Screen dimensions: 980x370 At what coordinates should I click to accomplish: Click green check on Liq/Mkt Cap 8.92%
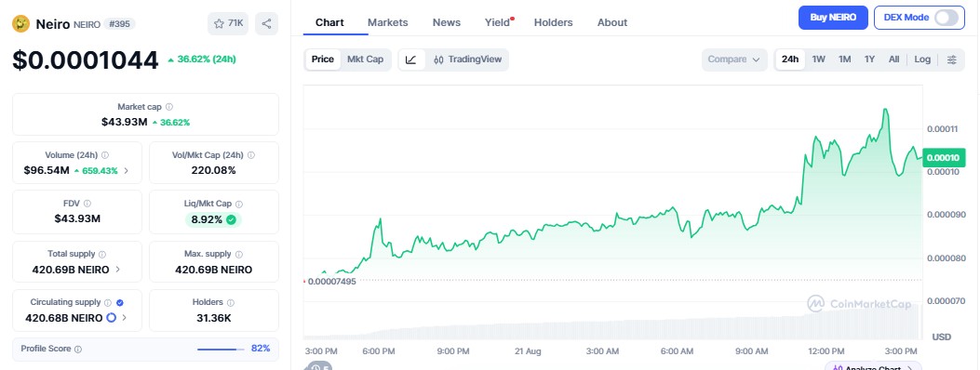coord(231,219)
